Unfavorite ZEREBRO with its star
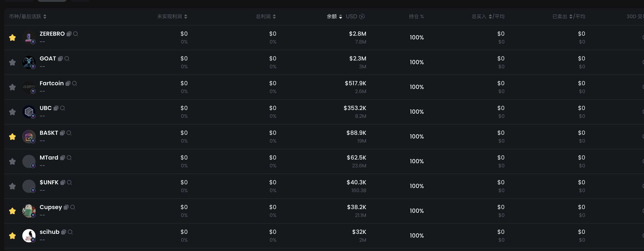 click(12, 37)
